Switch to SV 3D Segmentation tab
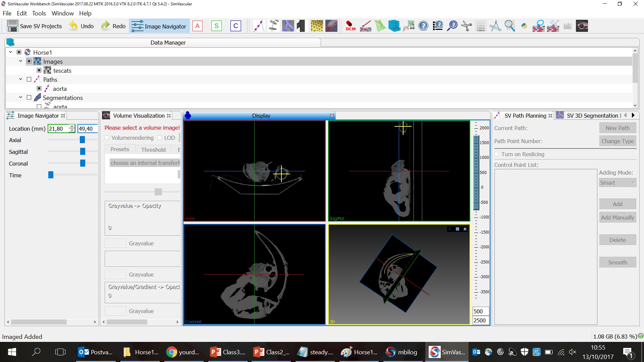Image resolution: width=644 pixels, height=362 pixels. pos(589,116)
